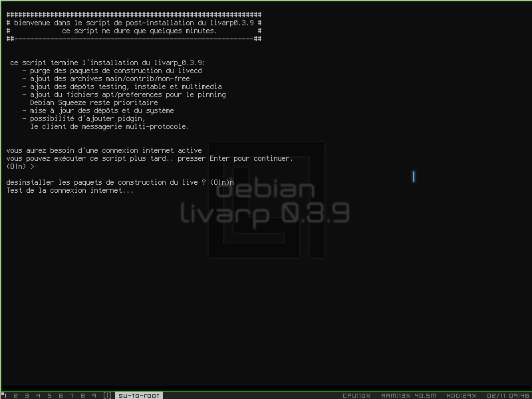
Task: Click the RAM:13% 40.5M status indicator
Action: (408, 396)
